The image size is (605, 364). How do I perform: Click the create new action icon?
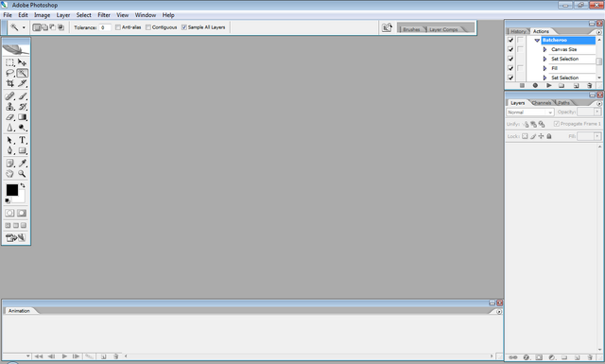576,86
